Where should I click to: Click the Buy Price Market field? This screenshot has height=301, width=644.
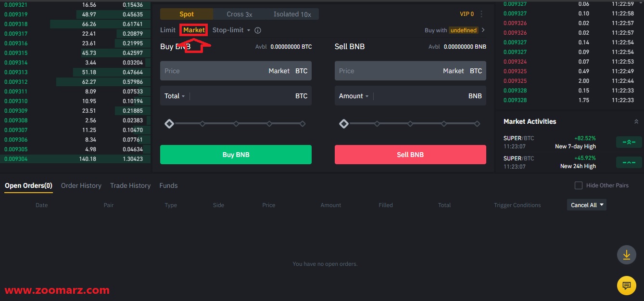pos(236,71)
